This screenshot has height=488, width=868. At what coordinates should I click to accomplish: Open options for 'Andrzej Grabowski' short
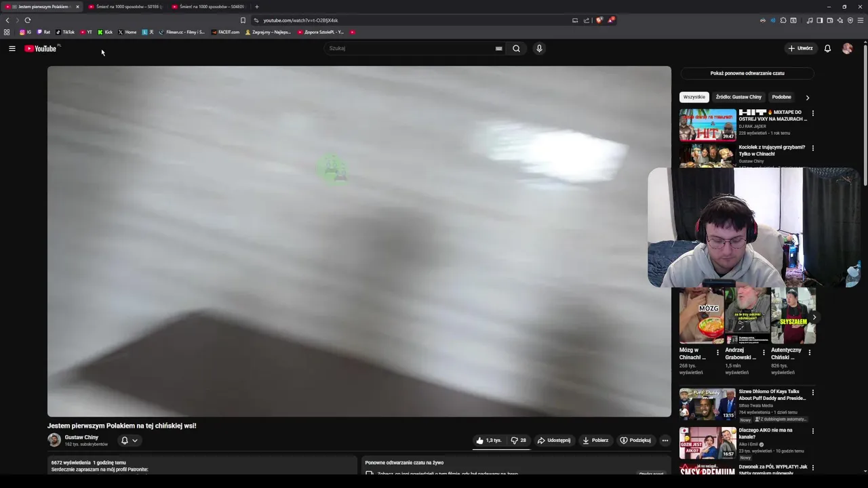[x=764, y=352]
